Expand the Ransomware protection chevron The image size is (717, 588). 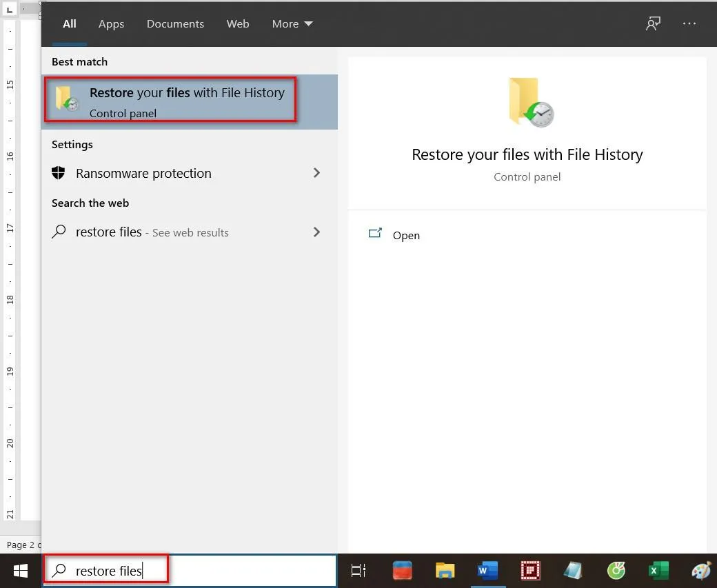[316, 173]
